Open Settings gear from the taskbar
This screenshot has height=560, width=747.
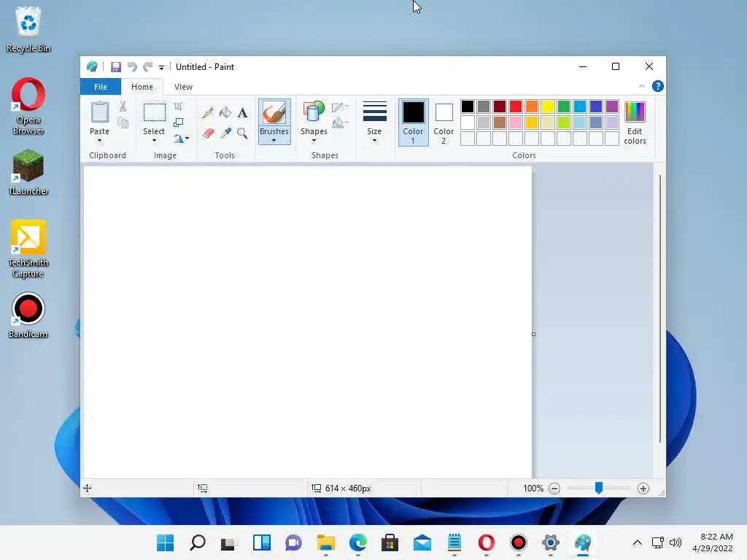(551, 542)
